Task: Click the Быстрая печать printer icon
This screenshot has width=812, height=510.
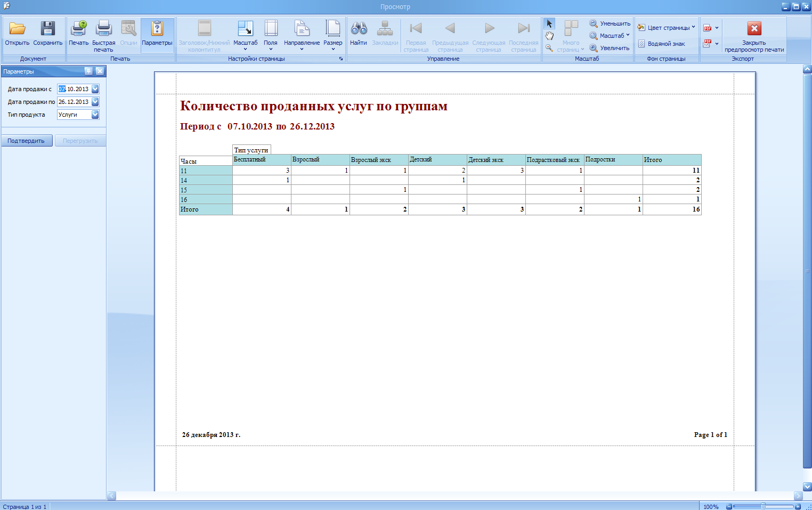Action: [x=103, y=35]
